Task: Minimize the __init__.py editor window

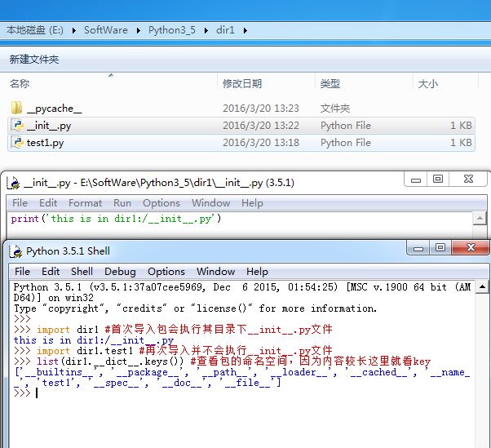Action: tap(416, 180)
